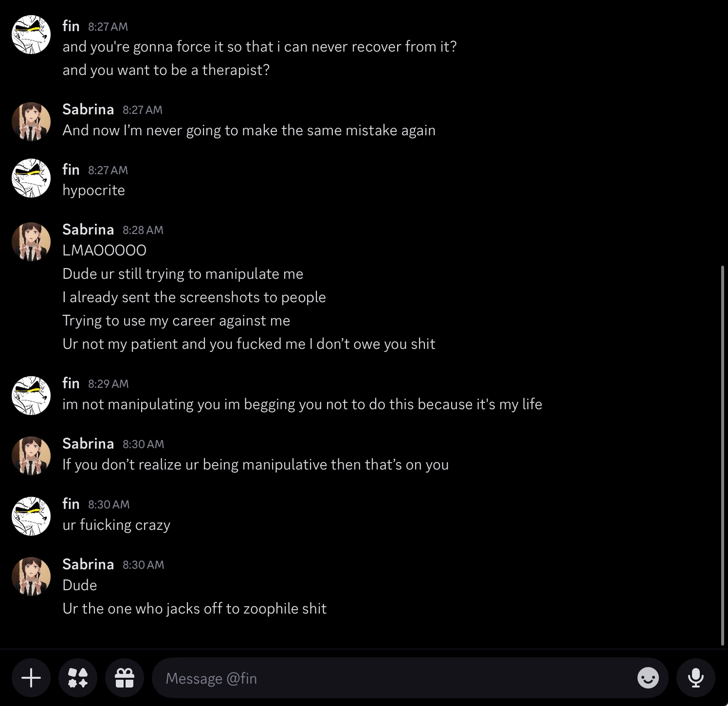728x706 pixels.
Task: Click Sabrina's avatar by 'And now I'm never'
Action: click(31, 122)
